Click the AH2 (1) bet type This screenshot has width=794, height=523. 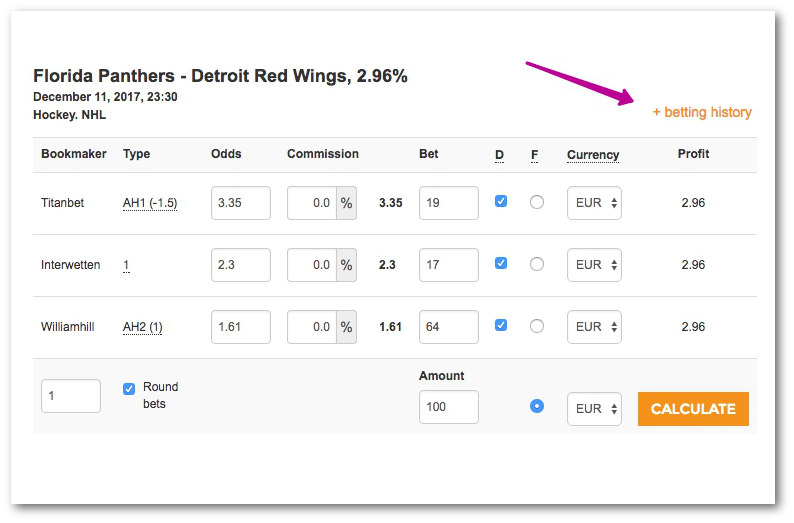[x=142, y=327]
